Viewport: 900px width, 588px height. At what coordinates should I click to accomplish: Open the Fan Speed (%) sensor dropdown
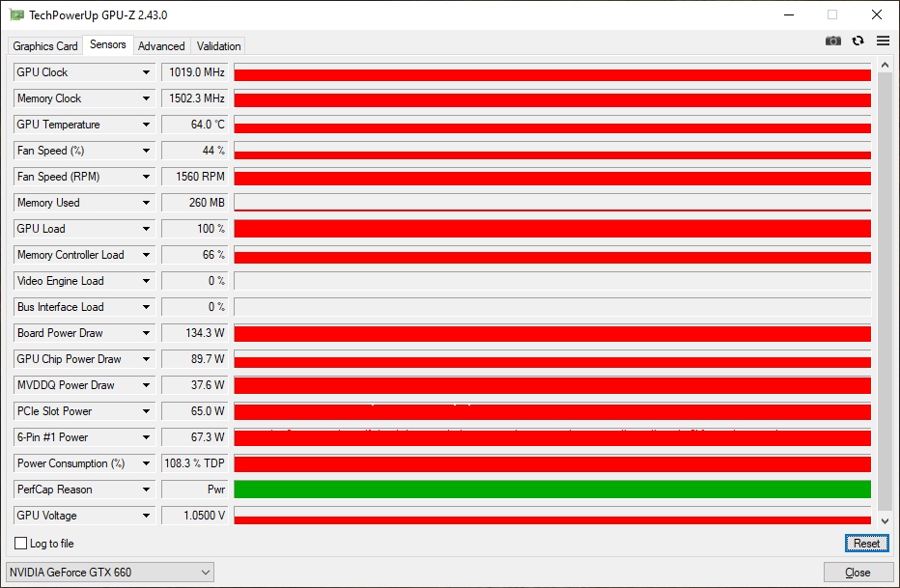84,151
